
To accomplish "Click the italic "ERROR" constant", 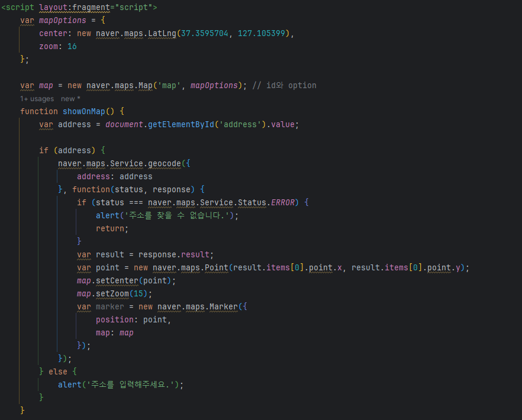I will [x=283, y=202].
